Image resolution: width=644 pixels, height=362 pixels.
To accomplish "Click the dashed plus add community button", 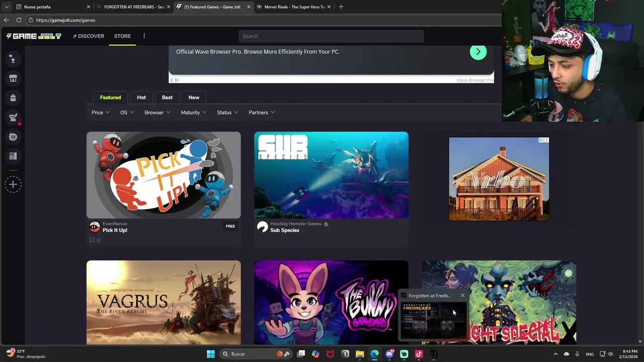I will [13, 184].
